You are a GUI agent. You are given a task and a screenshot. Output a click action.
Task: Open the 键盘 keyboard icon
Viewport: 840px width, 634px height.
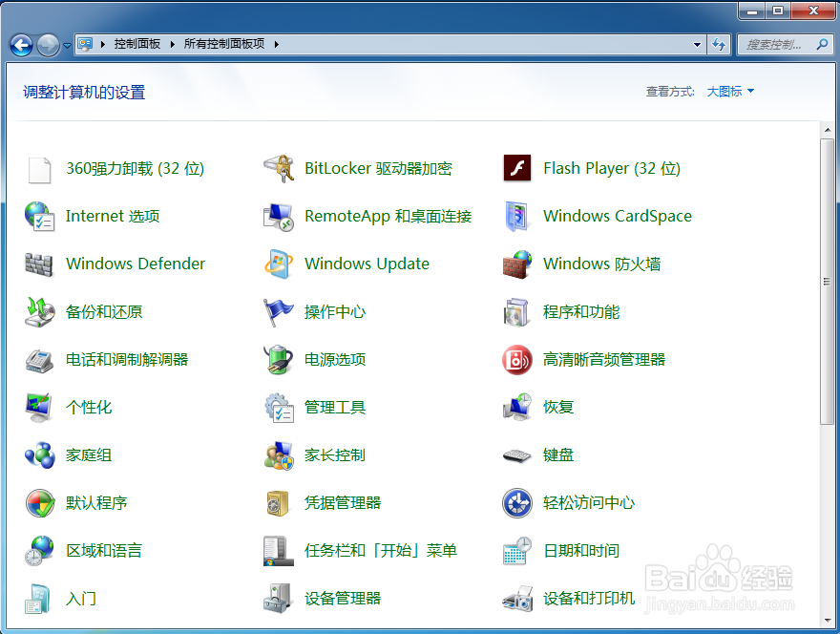517,456
